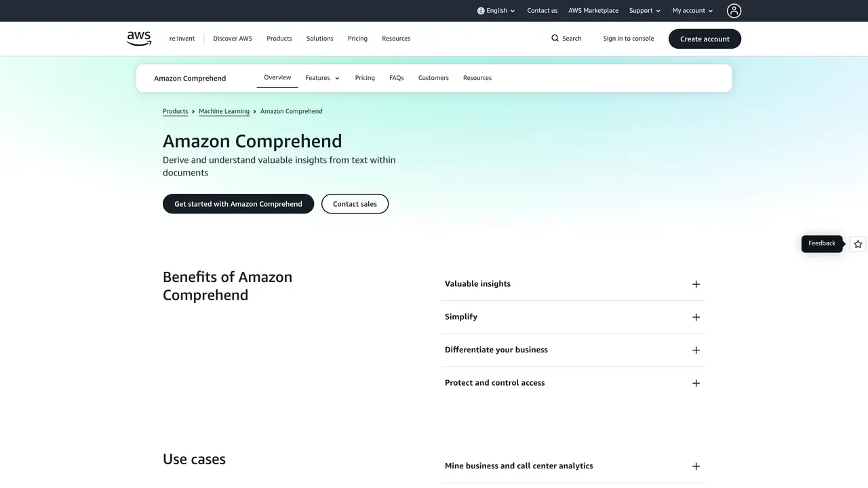
Task: Open the Products menu
Action: coord(279,39)
